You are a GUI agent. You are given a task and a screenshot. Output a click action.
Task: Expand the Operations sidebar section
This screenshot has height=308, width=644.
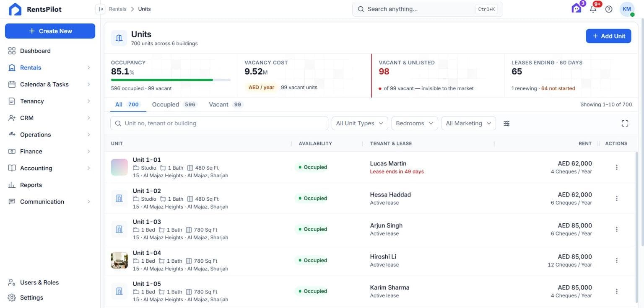coord(50,135)
